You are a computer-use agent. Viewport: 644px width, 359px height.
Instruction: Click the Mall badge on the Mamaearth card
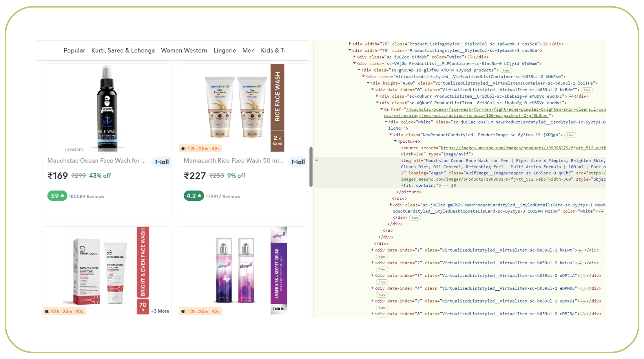298,162
